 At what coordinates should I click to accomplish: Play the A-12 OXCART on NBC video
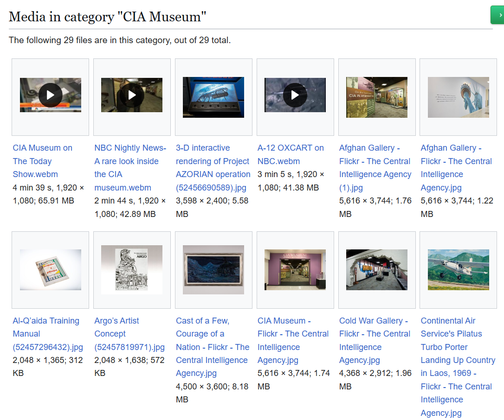[295, 95]
